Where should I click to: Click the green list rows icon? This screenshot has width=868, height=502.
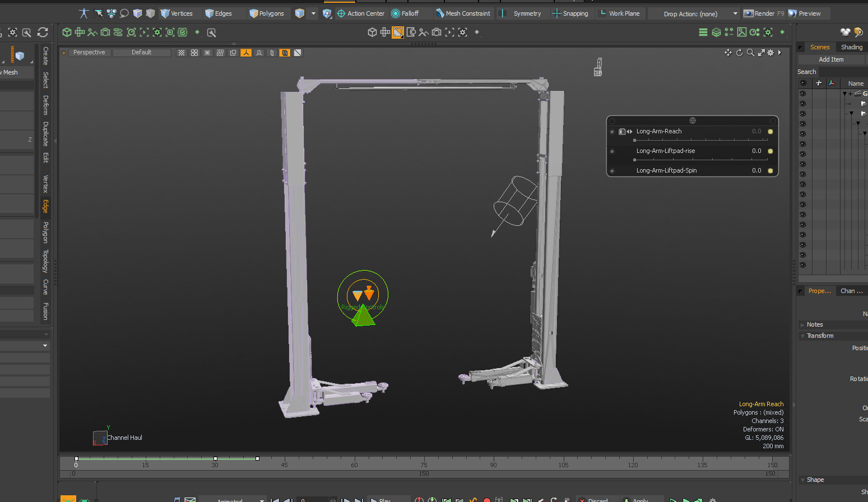tap(703, 32)
